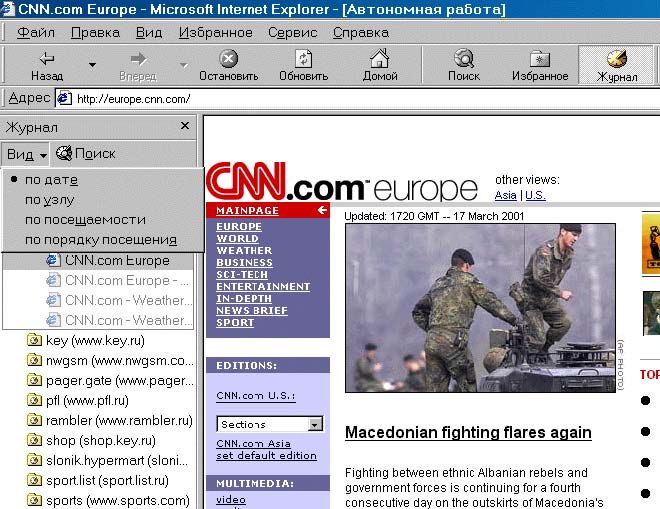Open the Файл menu
This screenshot has width=660, height=509.
click(36, 32)
